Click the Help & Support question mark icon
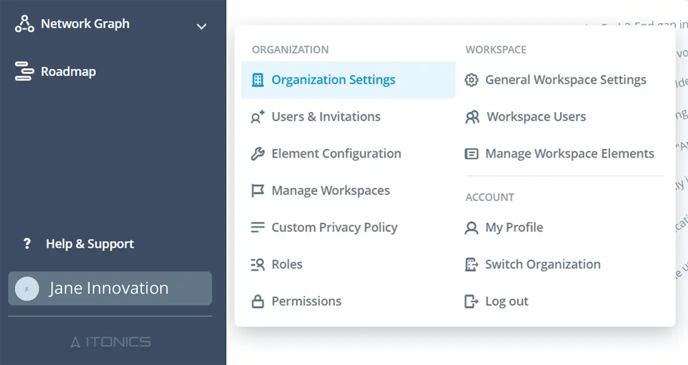 click(27, 243)
